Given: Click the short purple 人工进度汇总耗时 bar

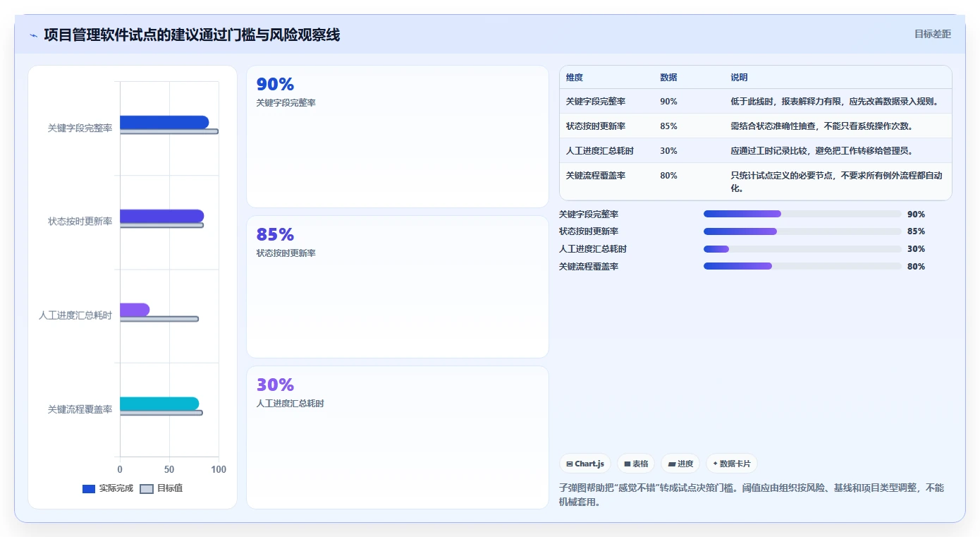Looking at the screenshot, I should click(135, 310).
